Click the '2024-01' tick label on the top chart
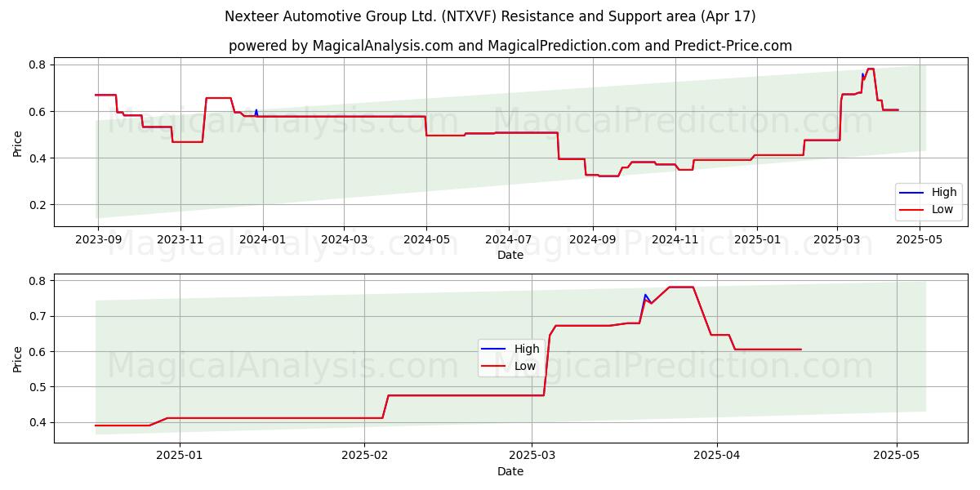980x490 pixels. point(262,240)
